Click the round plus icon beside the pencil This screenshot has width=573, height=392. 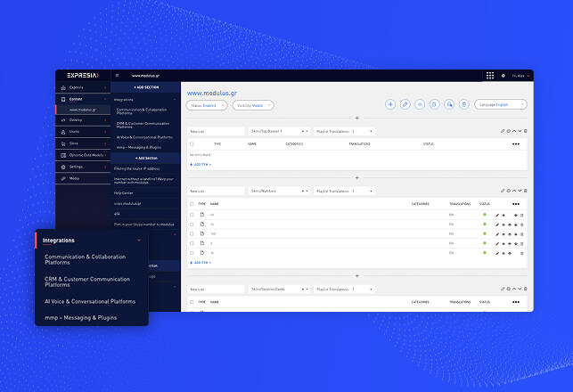tap(389, 104)
